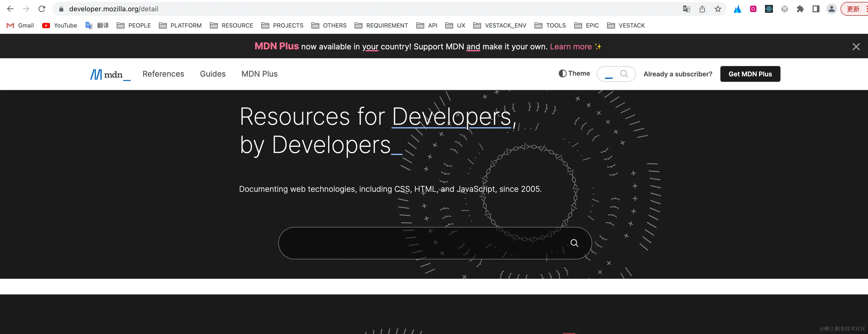This screenshot has height=334, width=868.
Task: Open the PLATFORM bookmarks folder
Action: (180, 26)
